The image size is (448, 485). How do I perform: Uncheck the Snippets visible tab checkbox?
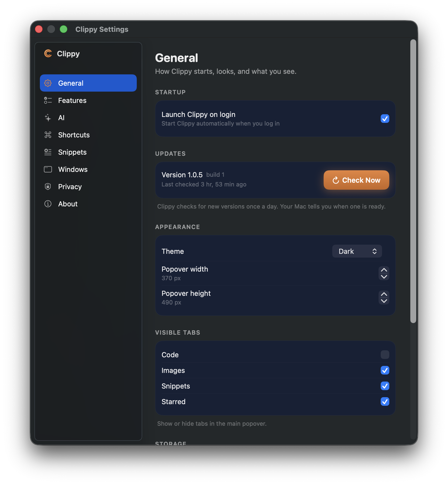coord(385,386)
